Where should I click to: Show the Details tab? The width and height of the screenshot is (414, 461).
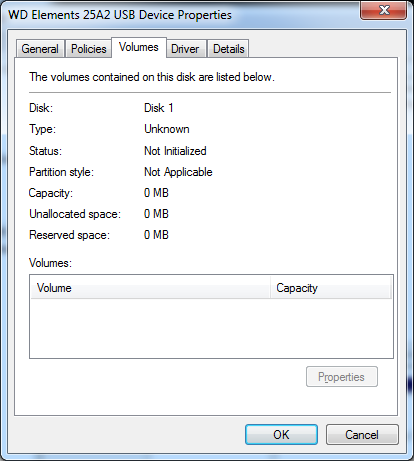229,49
